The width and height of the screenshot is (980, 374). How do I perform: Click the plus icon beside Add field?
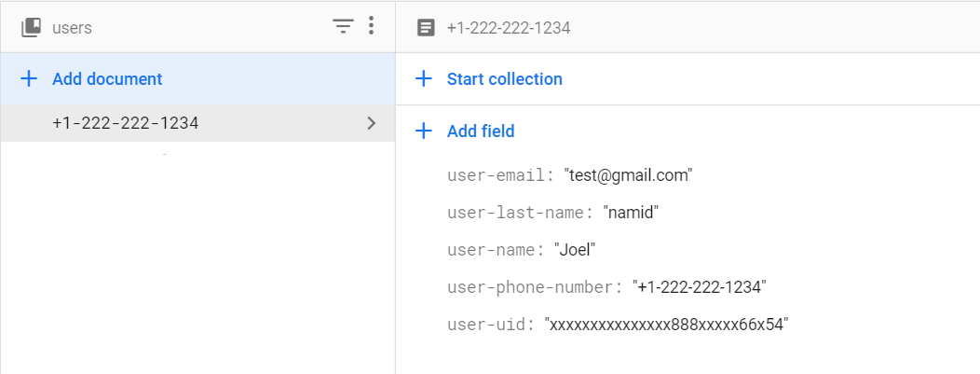424,131
